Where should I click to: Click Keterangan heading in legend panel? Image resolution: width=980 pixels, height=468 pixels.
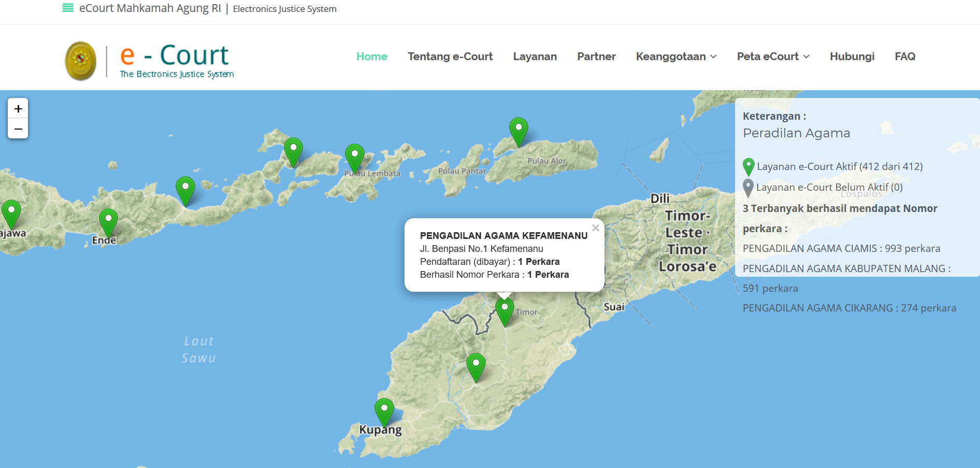[x=774, y=116]
